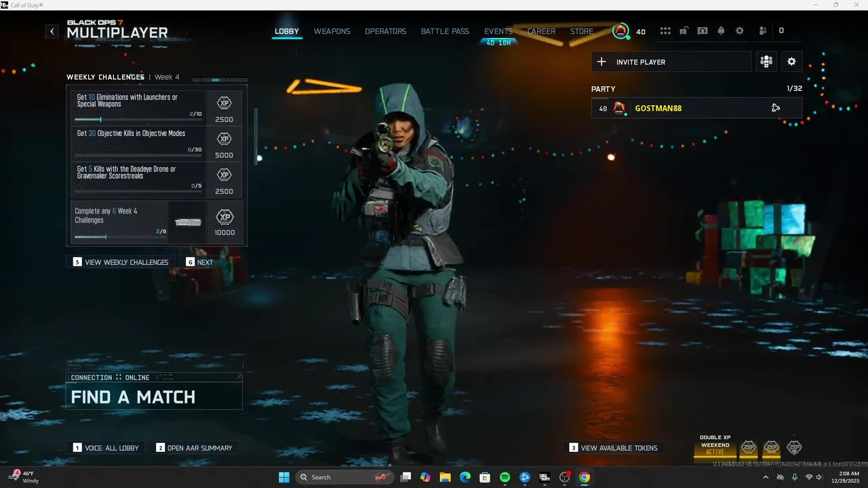The width and height of the screenshot is (868, 488).
Task: Open File Explorer from taskbar
Action: (445, 477)
